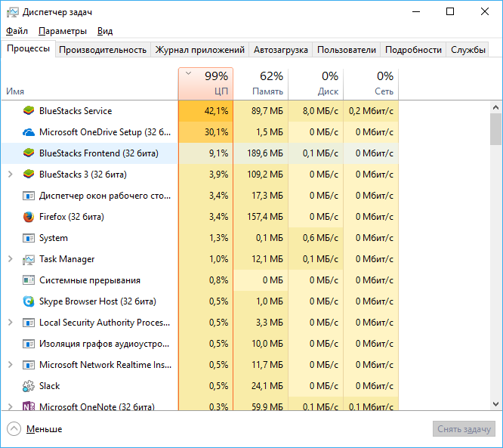The image size is (503, 448).
Task: Click the Microsoft OneNote process icon
Action: click(29, 406)
